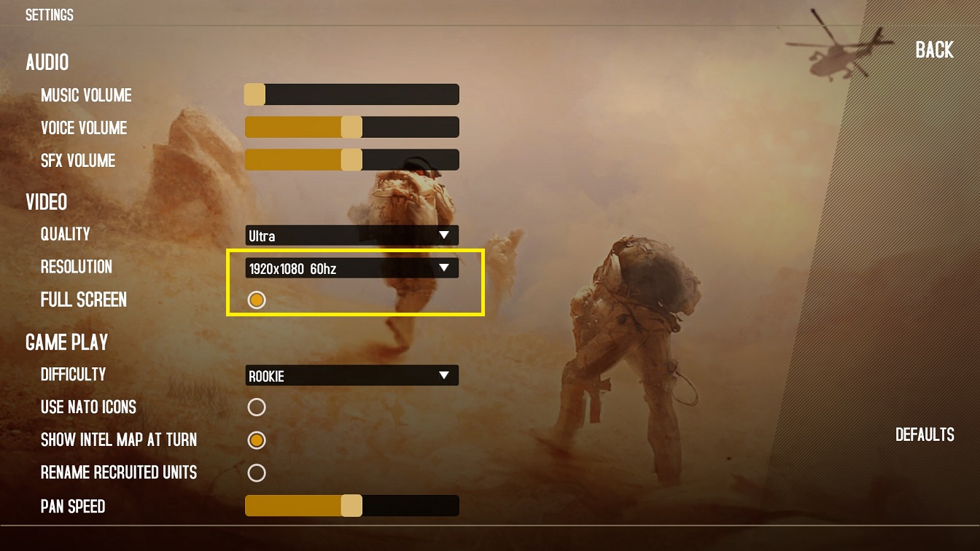This screenshot has height=551, width=980.
Task: Click the Difficulty dropdown arrow icon
Action: point(444,375)
